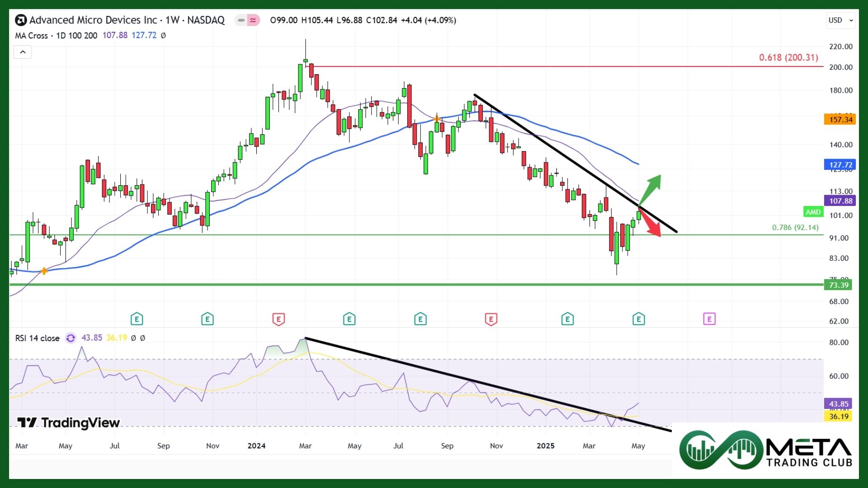This screenshot has width=868, height=488.
Task: Click the green AMD price label
Action: point(813,212)
